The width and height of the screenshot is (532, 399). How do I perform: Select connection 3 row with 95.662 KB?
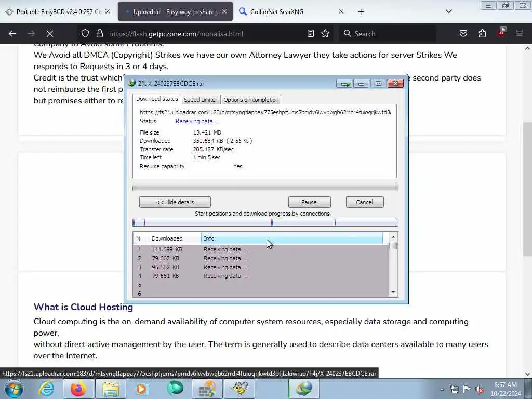pyautogui.click(x=261, y=267)
